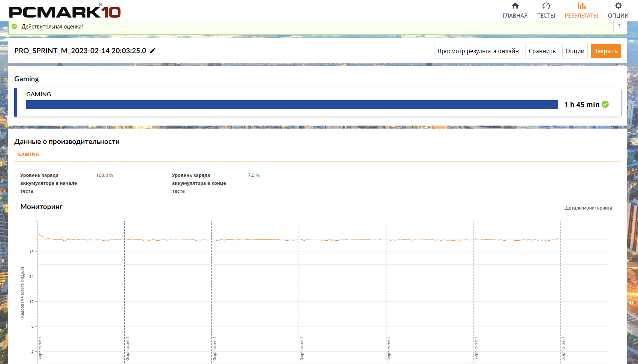
Task: Click the home icon for Главная
Action: [515, 6]
